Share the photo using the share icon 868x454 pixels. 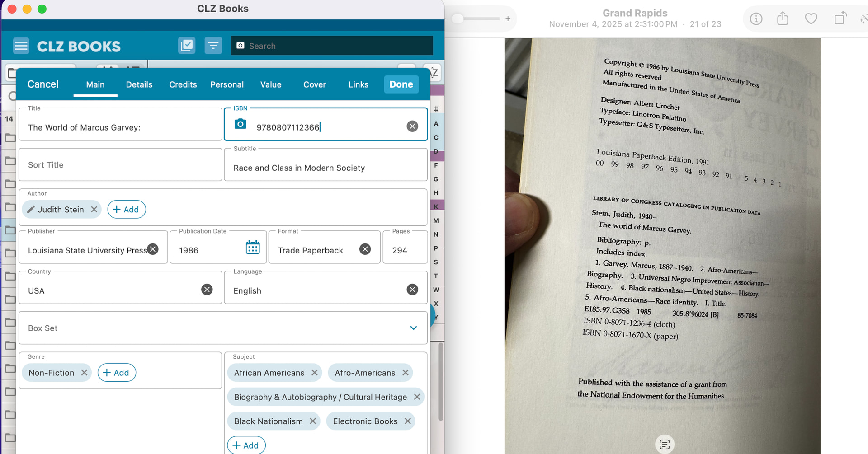coord(783,19)
